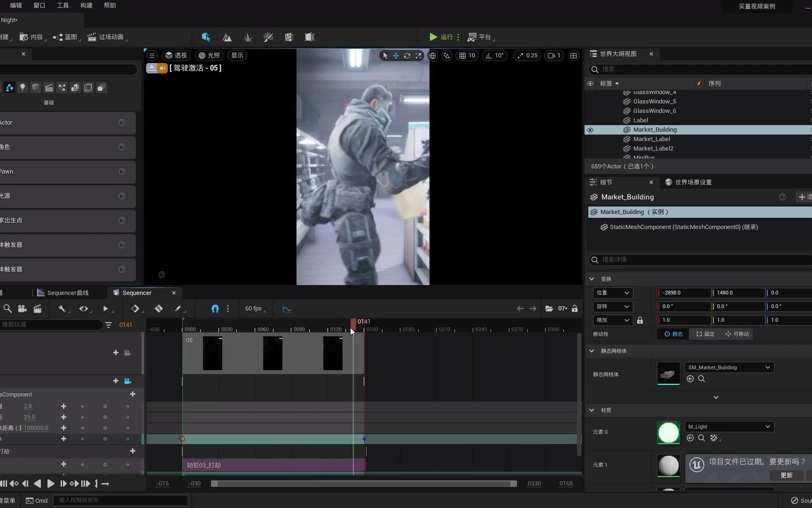
Task: Click the green Run play button
Action: click(x=433, y=37)
